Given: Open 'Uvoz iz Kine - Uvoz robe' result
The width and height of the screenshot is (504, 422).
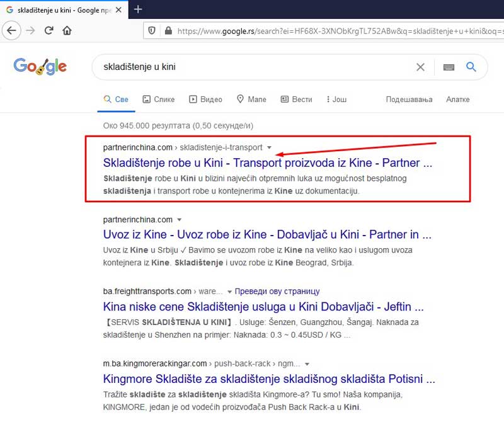Looking at the screenshot, I should coord(267,235).
